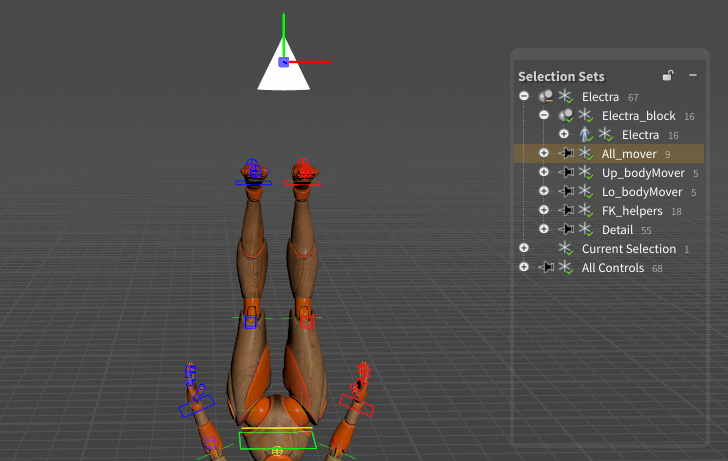Click the All Controls pin icon
728x461 pixels.
(x=546, y=267)
